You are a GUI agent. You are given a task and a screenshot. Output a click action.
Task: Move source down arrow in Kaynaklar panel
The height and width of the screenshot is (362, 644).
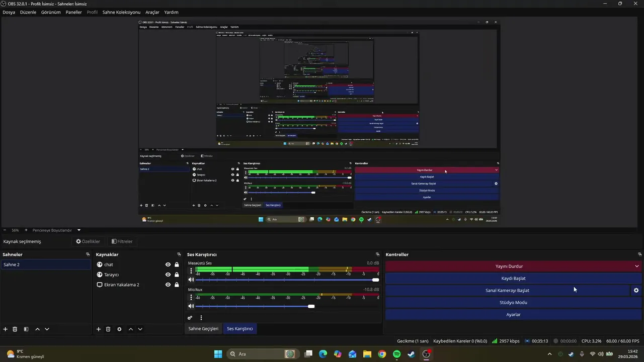tap(140, 329)
